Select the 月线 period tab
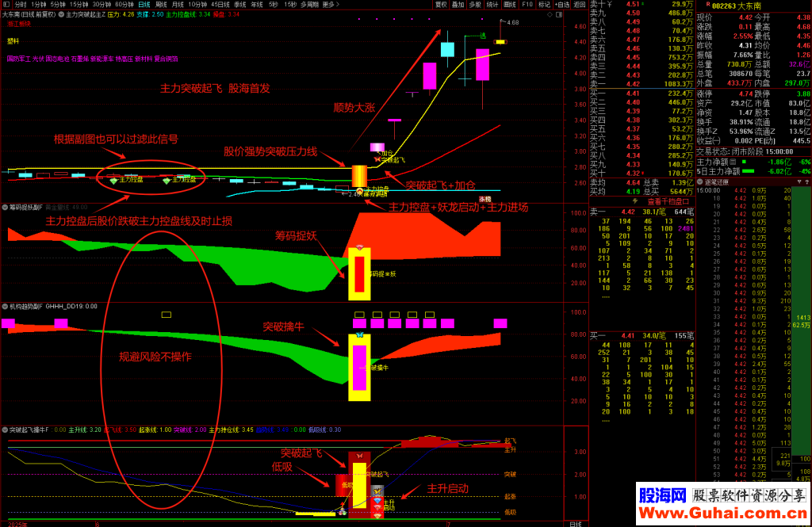Viewport: 812px width, 527px height. tap(178, 4)
